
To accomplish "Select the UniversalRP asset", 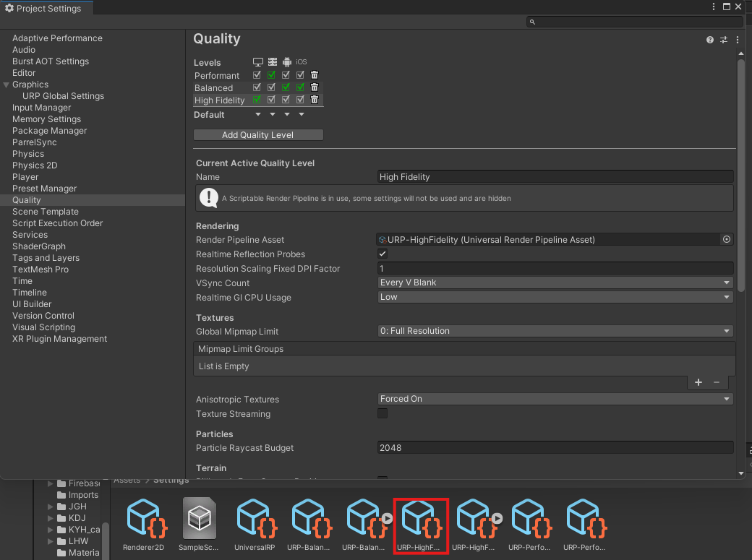I will [x=255, y=525].
